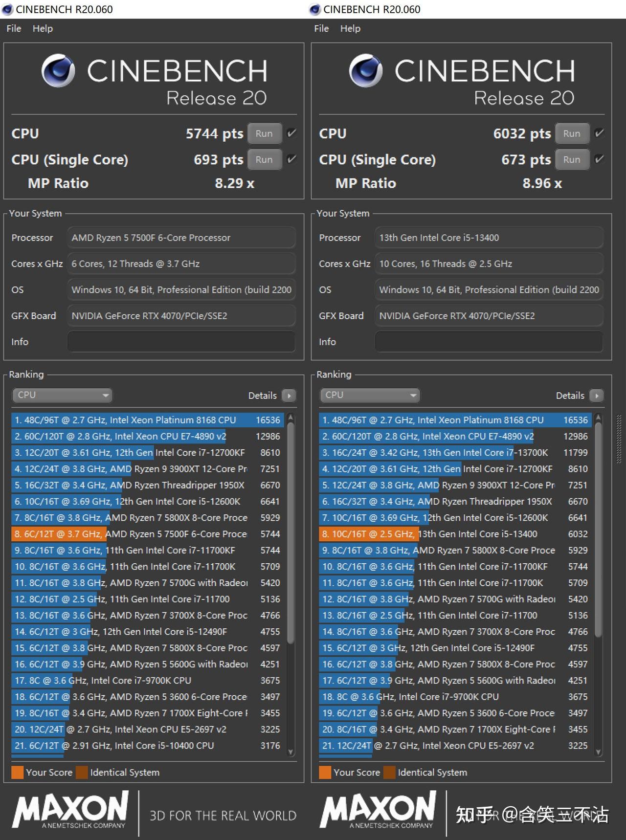Click GFX Board field in right window
This screenshot has width=626, height=840.
click(x=489, y=316)
